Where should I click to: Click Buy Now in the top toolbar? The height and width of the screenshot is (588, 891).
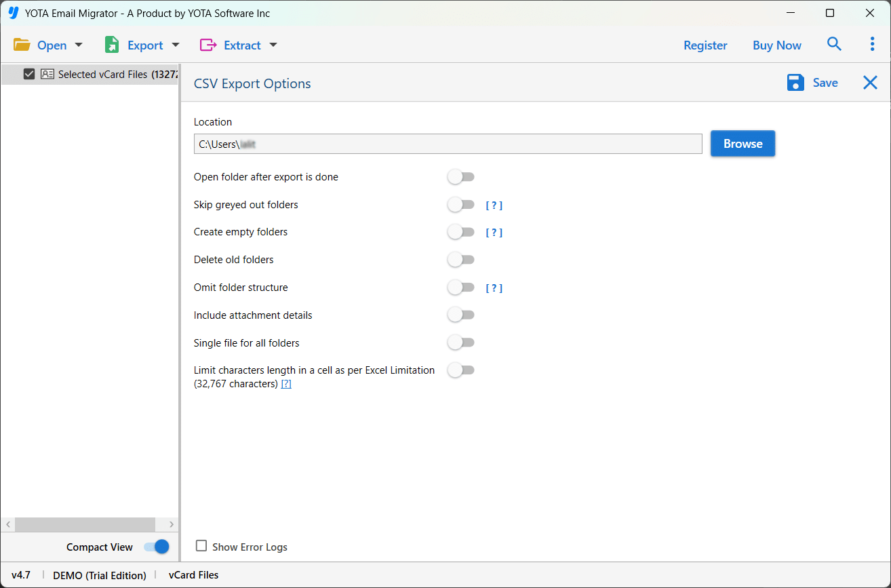click(x=776, y=45)
